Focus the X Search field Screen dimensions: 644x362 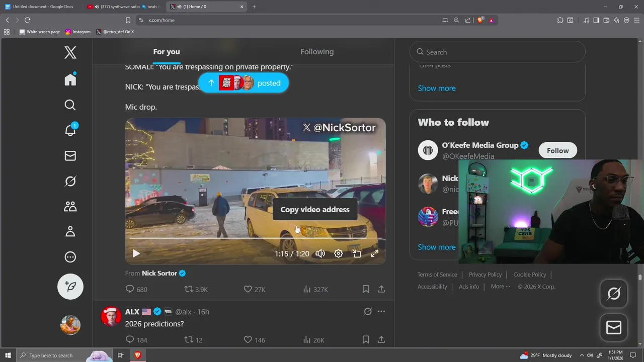(x=497, y=52)
